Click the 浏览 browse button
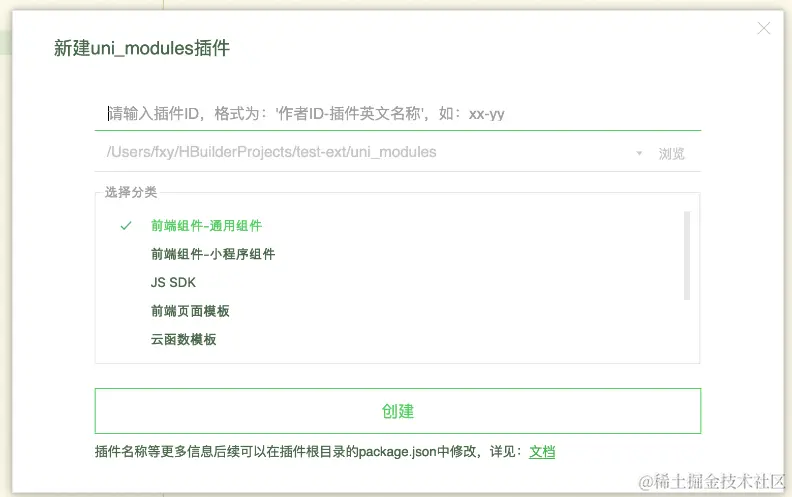 [x=671, y=153]
